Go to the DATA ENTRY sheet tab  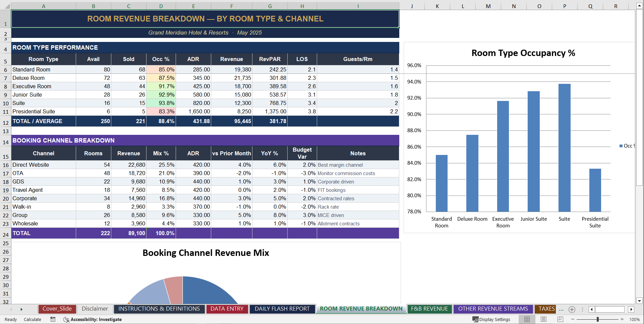(227, 309)
